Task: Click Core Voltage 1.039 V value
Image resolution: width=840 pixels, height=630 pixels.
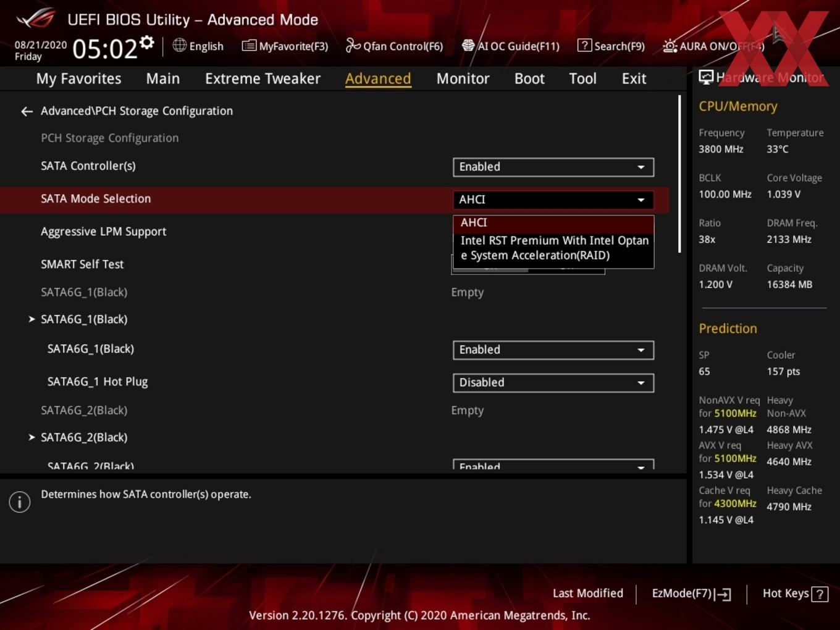Action: 783,194
